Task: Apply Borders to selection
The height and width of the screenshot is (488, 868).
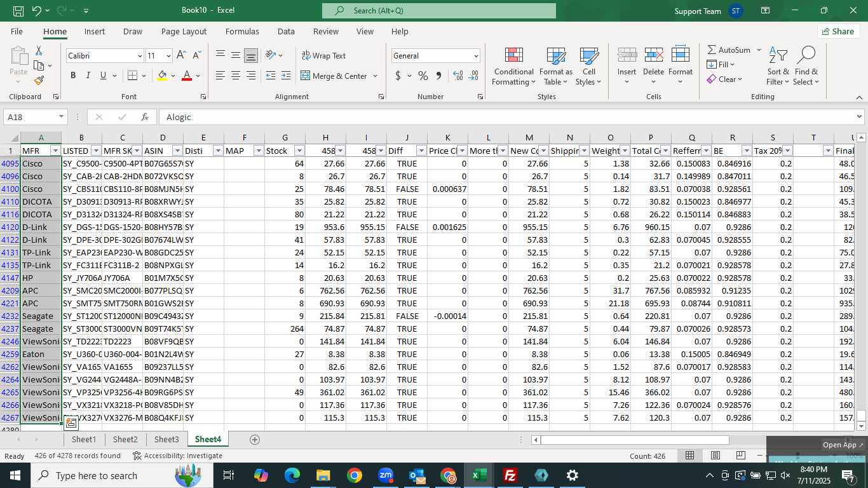Action: tap(132, 76)
